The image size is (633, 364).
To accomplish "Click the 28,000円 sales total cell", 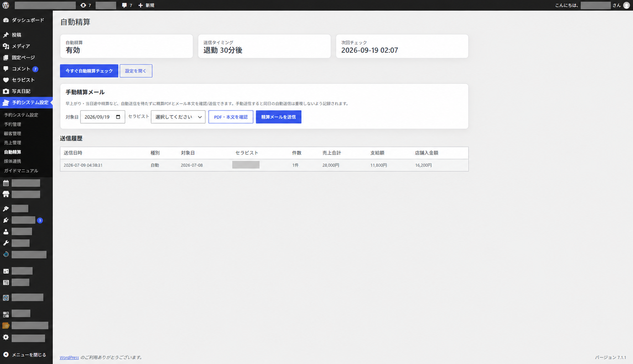I will click(x=331, y=165).
